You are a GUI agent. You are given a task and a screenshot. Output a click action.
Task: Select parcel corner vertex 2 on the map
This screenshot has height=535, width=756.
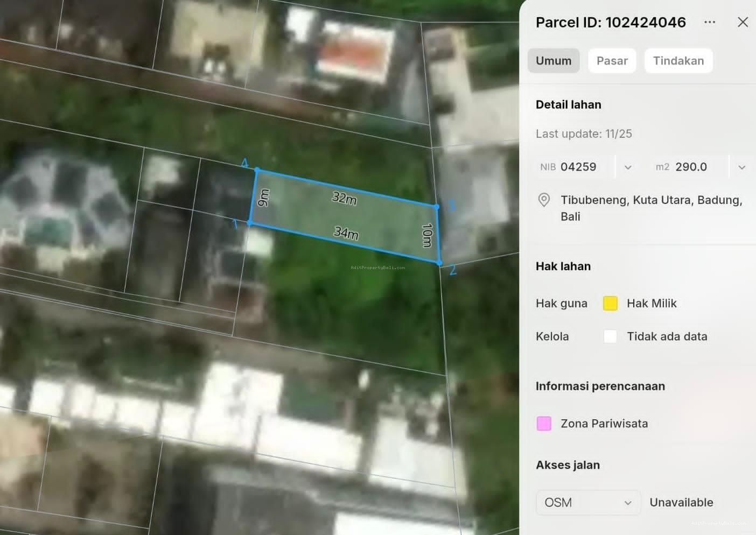[x=440, y=263]
